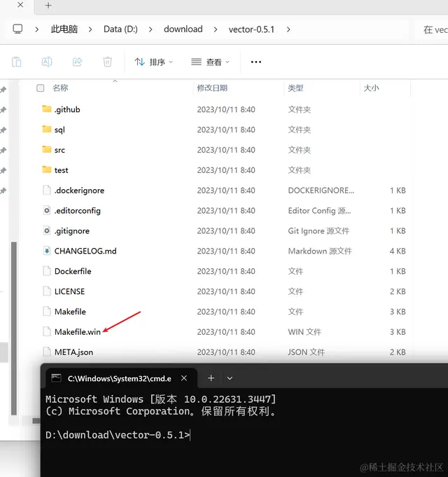This screenshot has height=477, width=448.
Task: Sort by 类型 column header
Action: [295, 88]
